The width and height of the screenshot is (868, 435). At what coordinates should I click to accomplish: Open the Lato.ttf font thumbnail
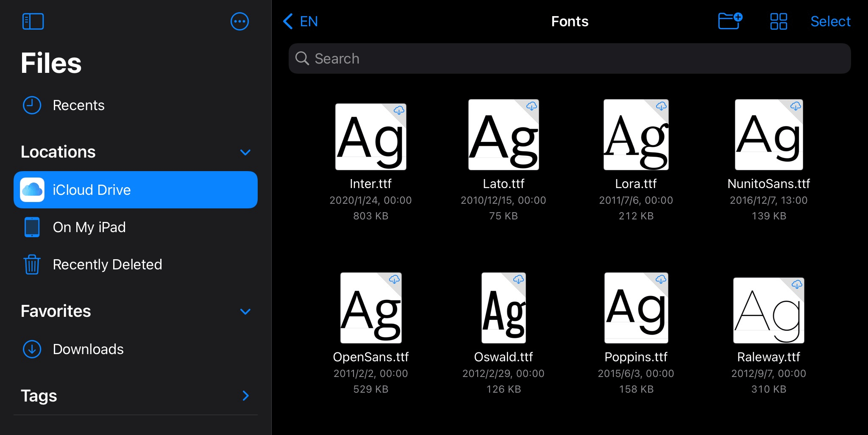(504, 135)
